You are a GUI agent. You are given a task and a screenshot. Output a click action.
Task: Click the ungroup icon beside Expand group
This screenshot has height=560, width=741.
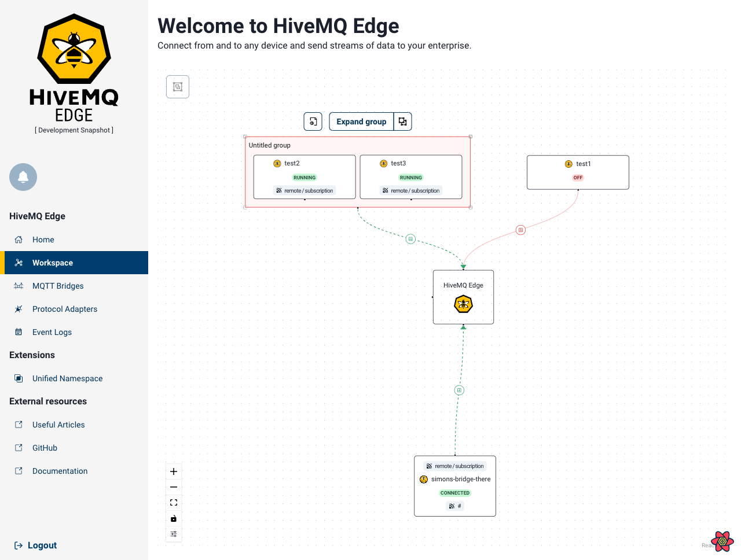403,121
